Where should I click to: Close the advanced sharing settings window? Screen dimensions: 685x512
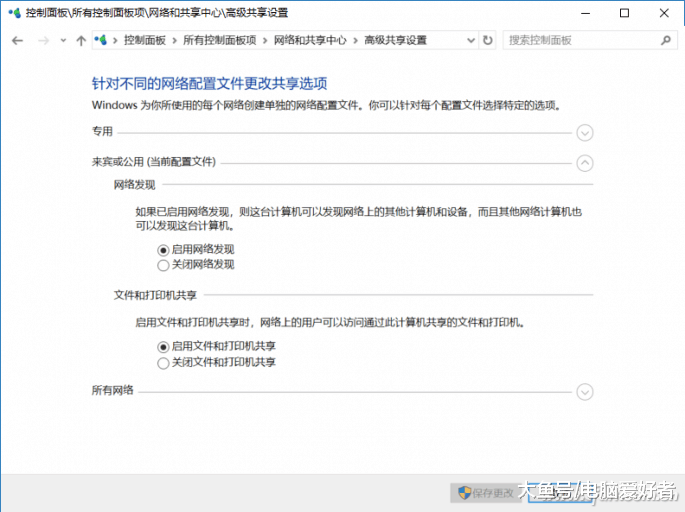[x=664, y=13]
